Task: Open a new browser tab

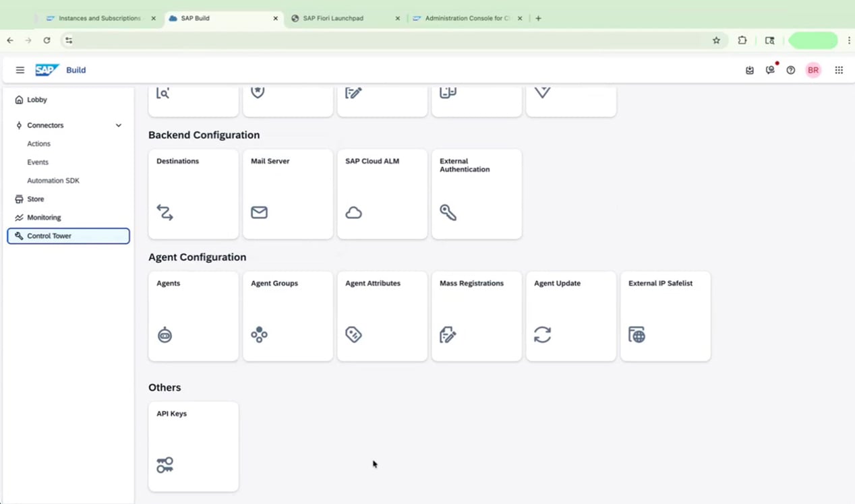Action: coord(538,18)
